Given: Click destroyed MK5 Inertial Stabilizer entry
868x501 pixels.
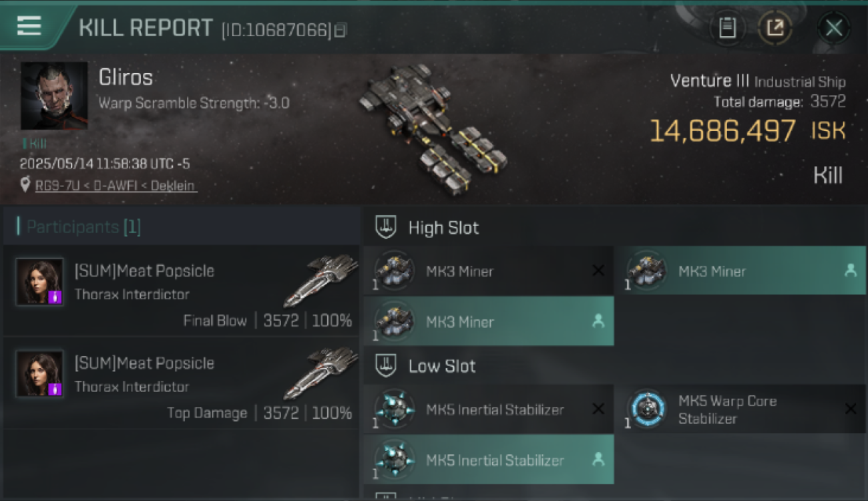Looking at the screenshot, I should [x=488, y=409].
